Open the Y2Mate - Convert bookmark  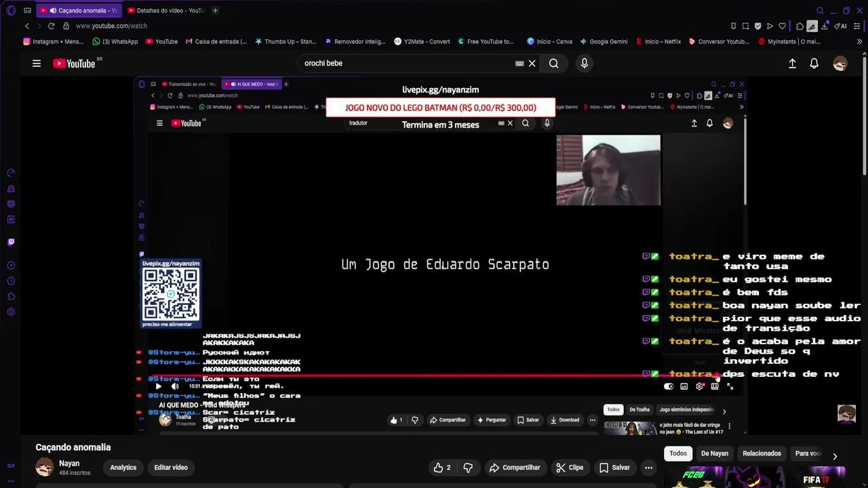tap(422, 41)
